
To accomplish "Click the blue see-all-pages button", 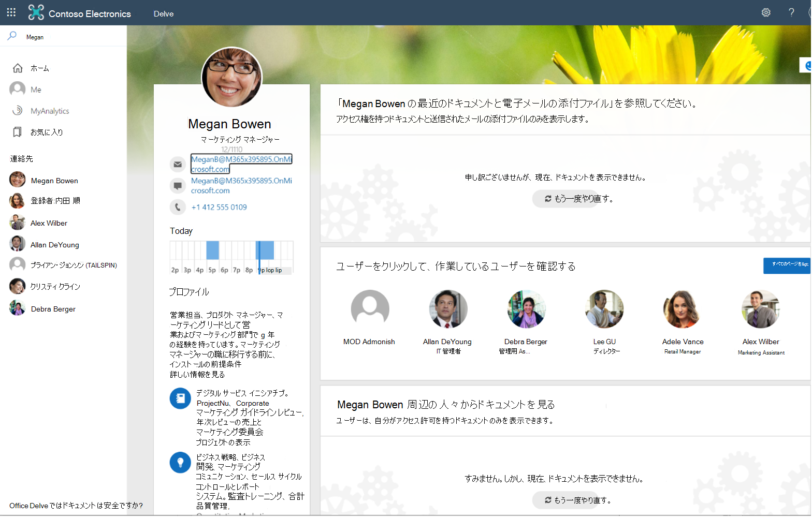I will point(787,265).
